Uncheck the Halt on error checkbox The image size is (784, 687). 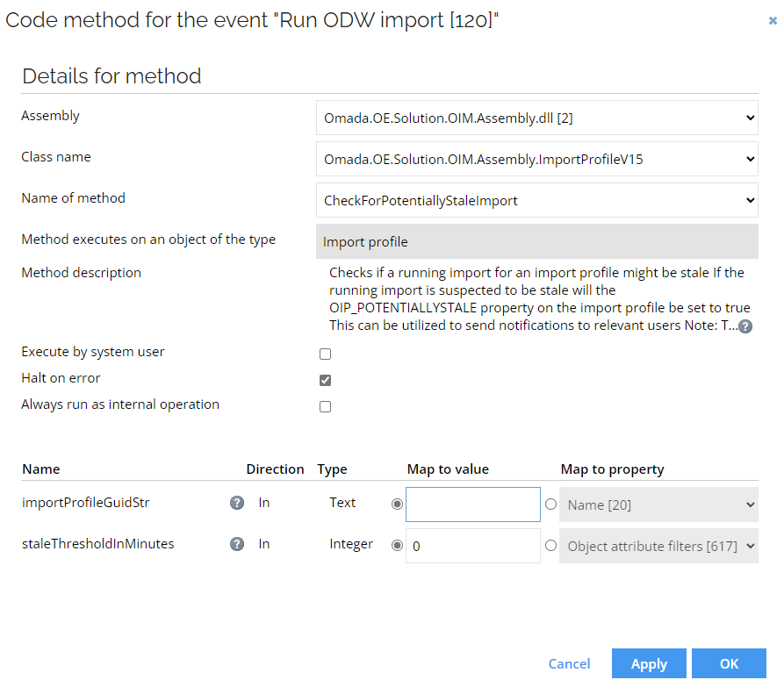click(325, 380)
